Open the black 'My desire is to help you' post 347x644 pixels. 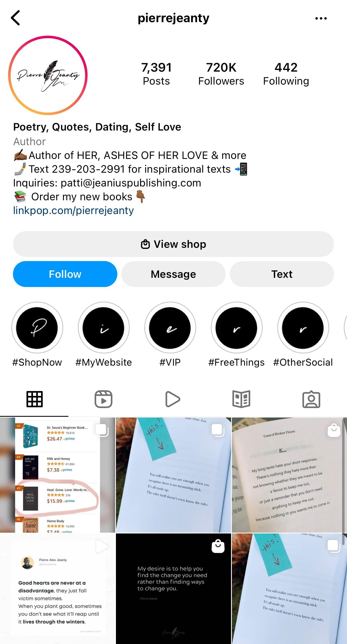(173, 589)
